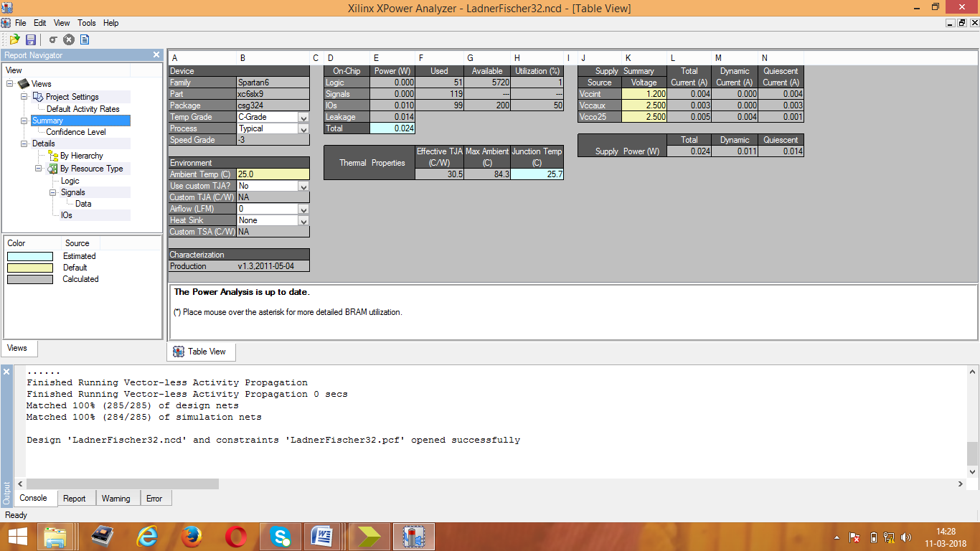
Task: Show hidden tray icons arrow
Action: pyautogui.click(x=837, y=537)
